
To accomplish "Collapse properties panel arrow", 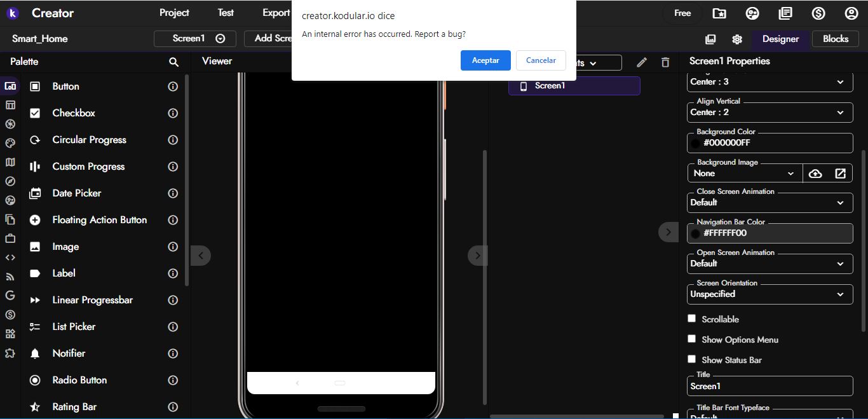I will point(668,232).
